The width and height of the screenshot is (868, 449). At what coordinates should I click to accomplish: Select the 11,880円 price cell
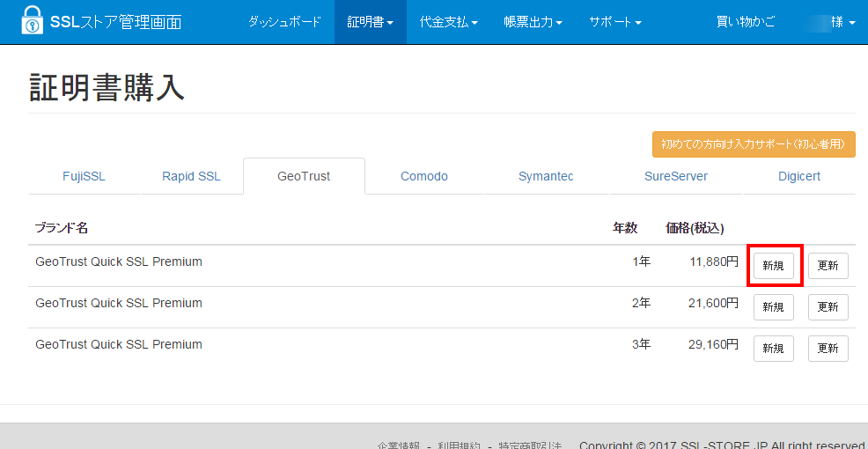714,261
